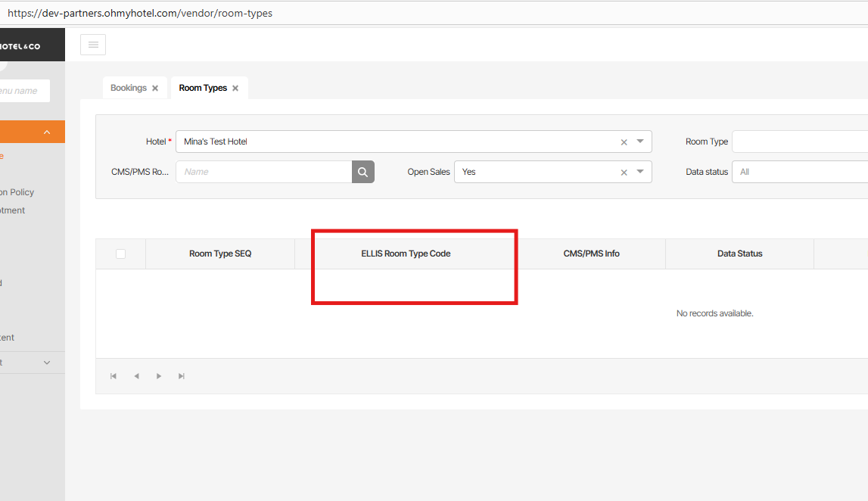Close the Bookings tab
Viewport: 868px width, 501px height.
tap(155, 89)
